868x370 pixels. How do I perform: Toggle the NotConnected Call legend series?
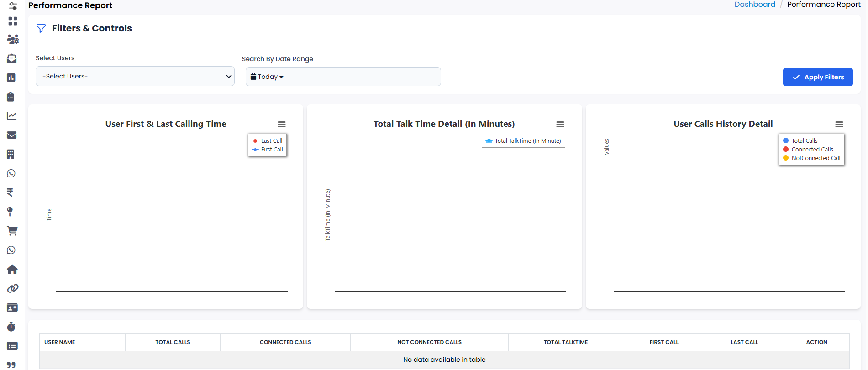(812, 158)
